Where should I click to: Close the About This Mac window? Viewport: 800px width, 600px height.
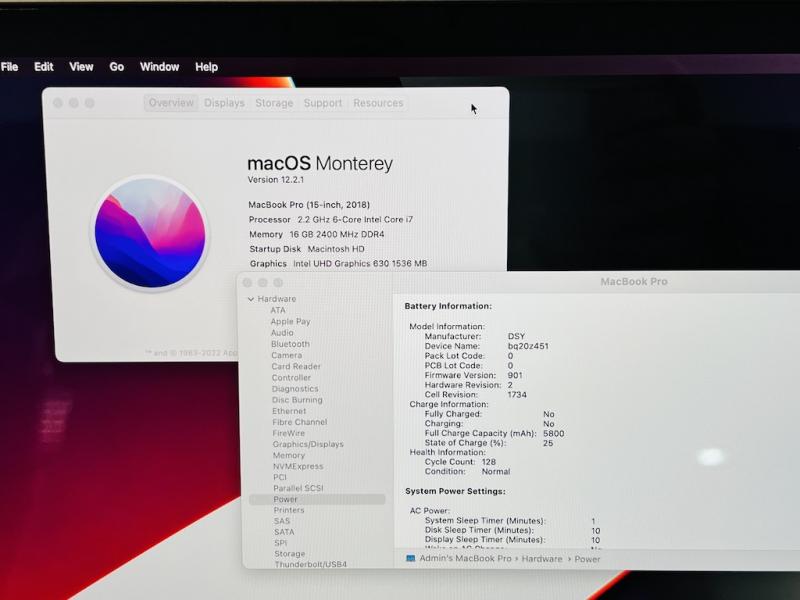click(x=58, y=103)
